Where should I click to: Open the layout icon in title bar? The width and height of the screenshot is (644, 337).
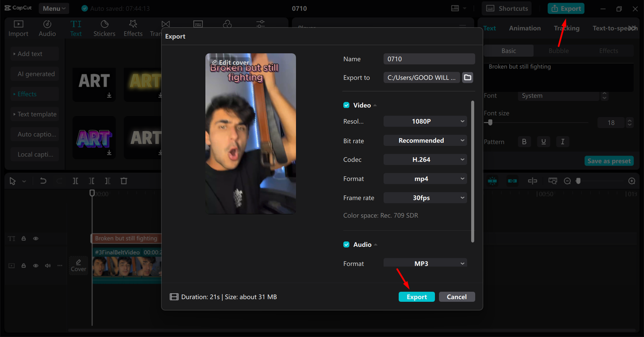coord(455,9)
